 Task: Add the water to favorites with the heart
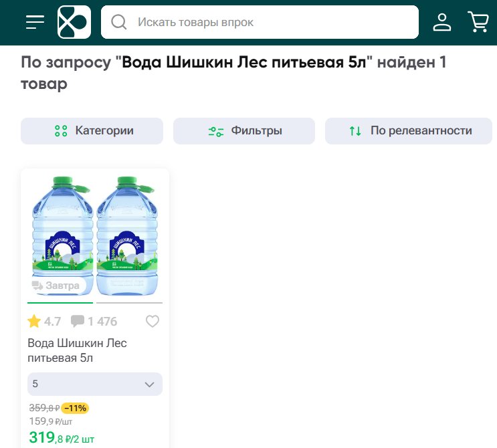pos(153,321)
